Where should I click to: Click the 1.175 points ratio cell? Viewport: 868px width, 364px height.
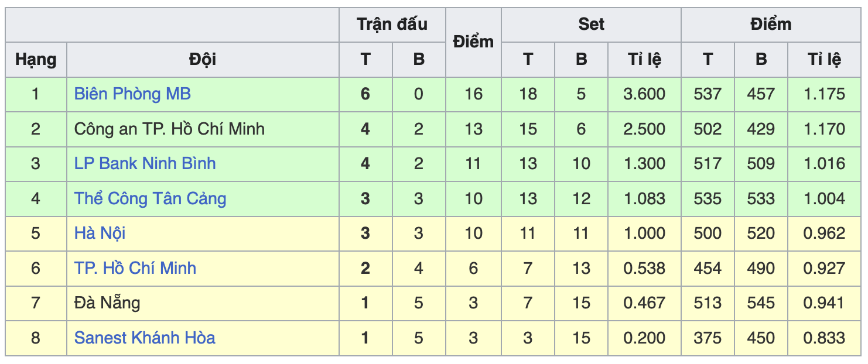coord(824,94)
